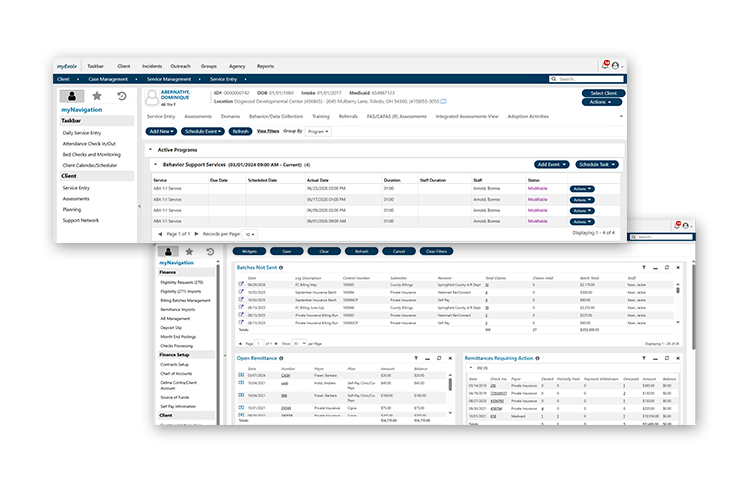Open Schedule Task dropdown

point(597,165)
